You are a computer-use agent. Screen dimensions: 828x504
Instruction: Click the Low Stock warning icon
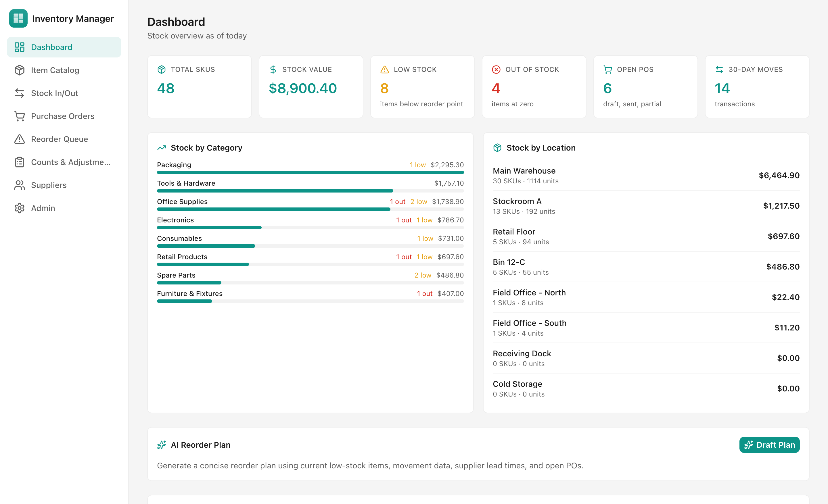(384, 70)
